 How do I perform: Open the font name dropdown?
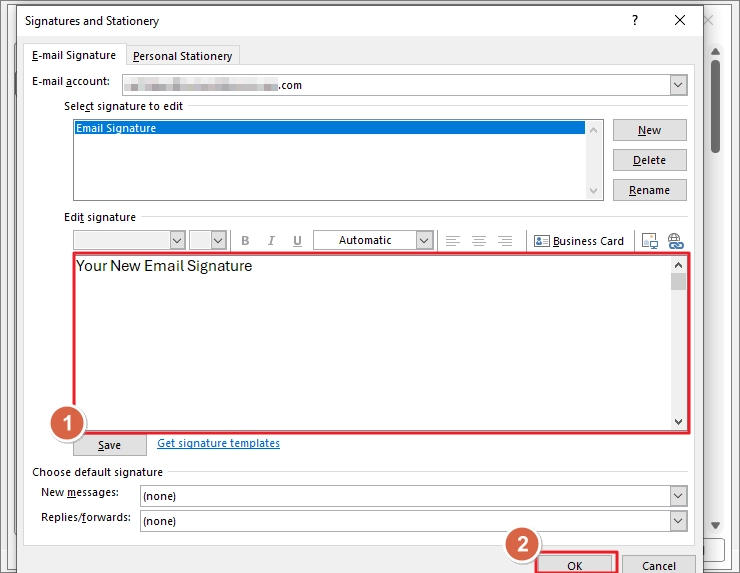pyautogui.click(x=177, y=240)
